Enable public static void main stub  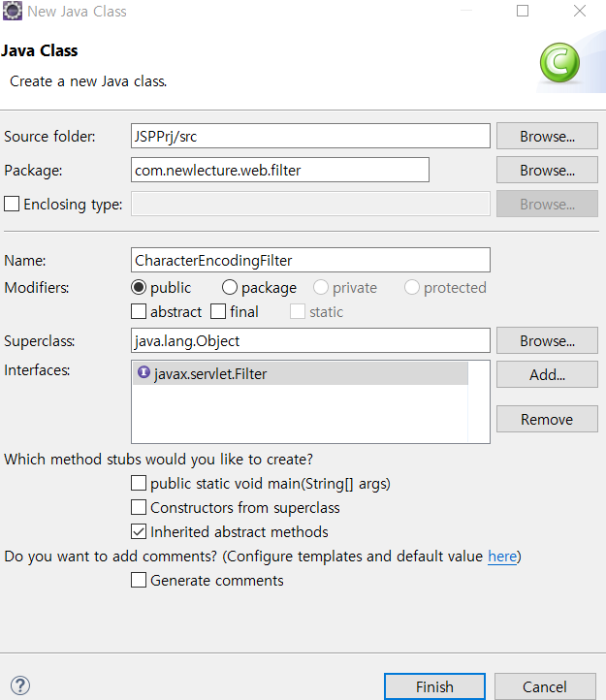point(139,483)
